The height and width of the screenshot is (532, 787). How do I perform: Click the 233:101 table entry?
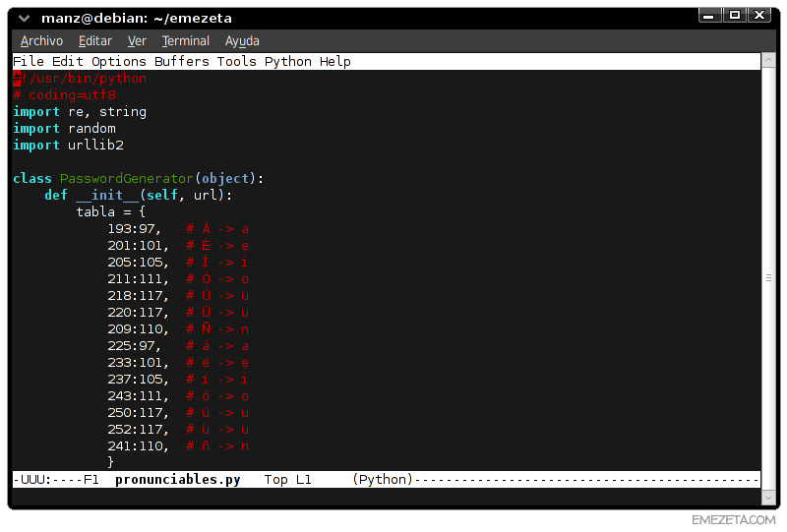click(138, 362)
